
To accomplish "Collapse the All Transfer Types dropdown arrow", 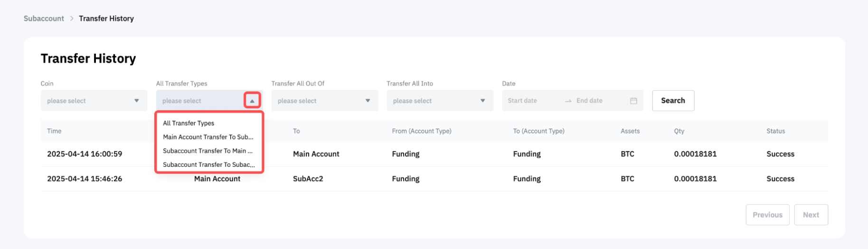I will point(252,101).
